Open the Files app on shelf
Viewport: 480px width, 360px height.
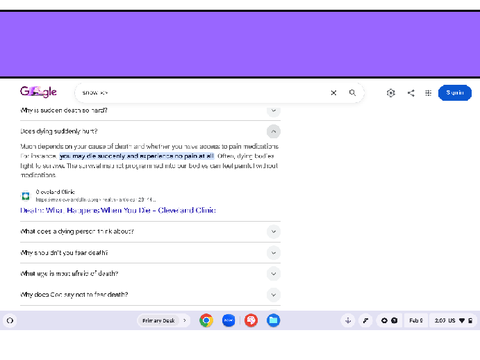pyautogui.click(x=273, y=321)
